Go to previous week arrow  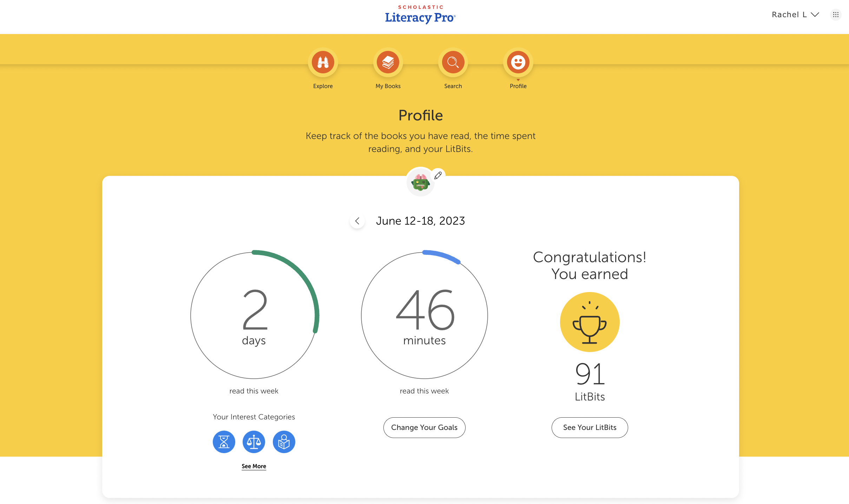357,221
